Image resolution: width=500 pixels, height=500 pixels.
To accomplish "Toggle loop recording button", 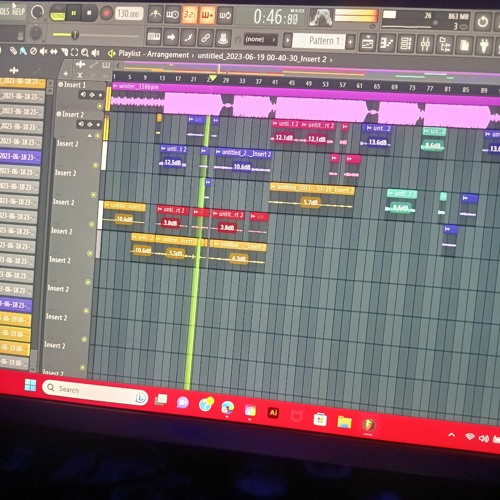I will tap(225, 16).
